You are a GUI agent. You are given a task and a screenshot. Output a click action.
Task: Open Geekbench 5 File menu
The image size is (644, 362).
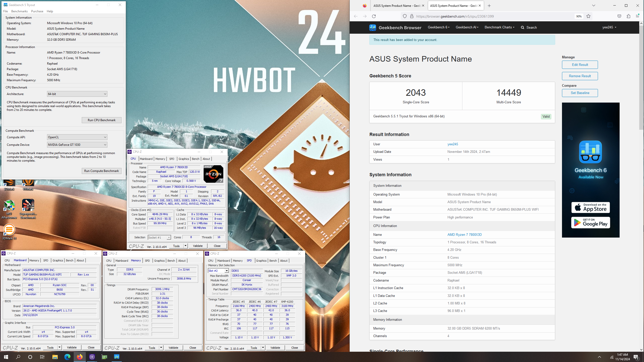click(x=6, y=11)
